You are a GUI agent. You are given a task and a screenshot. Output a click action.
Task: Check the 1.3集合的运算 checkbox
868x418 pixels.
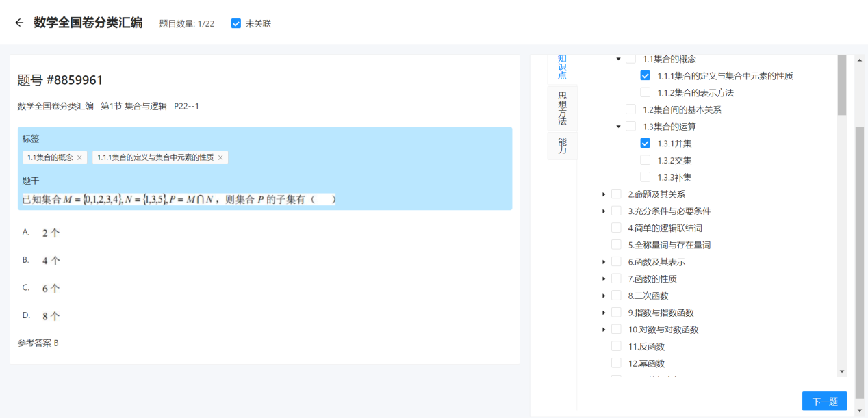pyautogui.click(x=630, y=126)
